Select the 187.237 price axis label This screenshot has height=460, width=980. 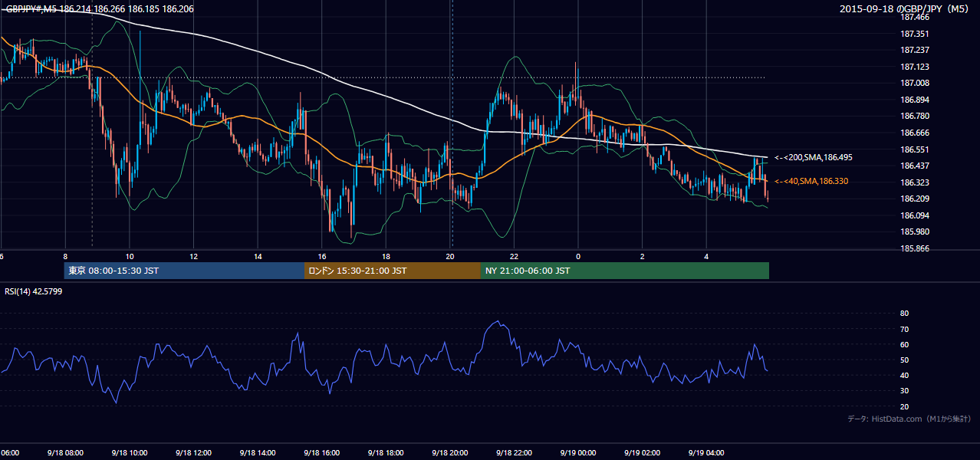tap(914, 50)
